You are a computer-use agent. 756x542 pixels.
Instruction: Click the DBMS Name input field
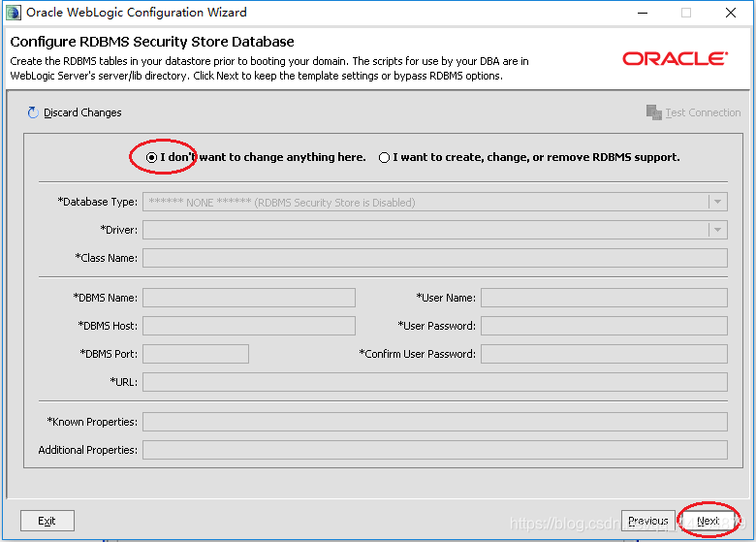249,298
